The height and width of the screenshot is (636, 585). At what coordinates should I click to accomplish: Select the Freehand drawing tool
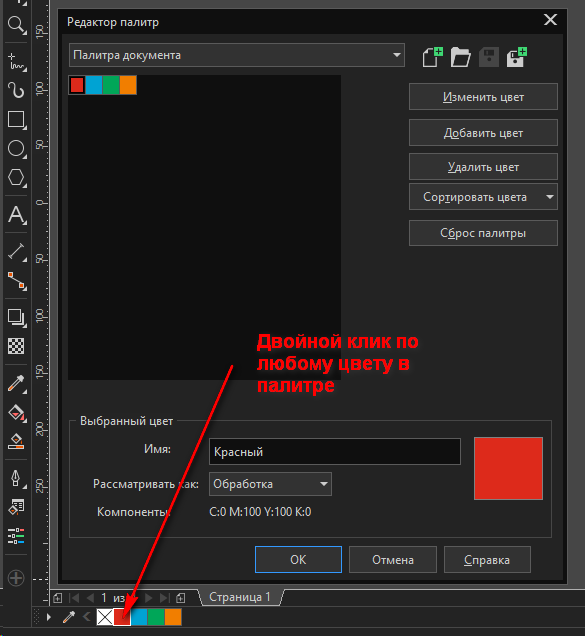16,62
